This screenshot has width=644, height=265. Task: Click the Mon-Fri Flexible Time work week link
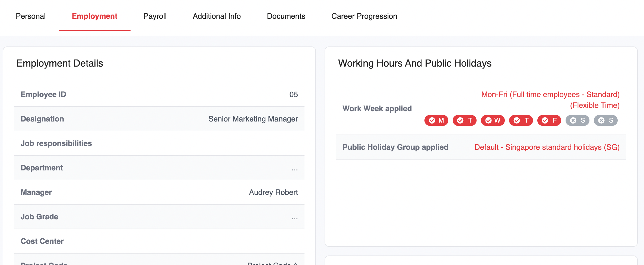550,100
